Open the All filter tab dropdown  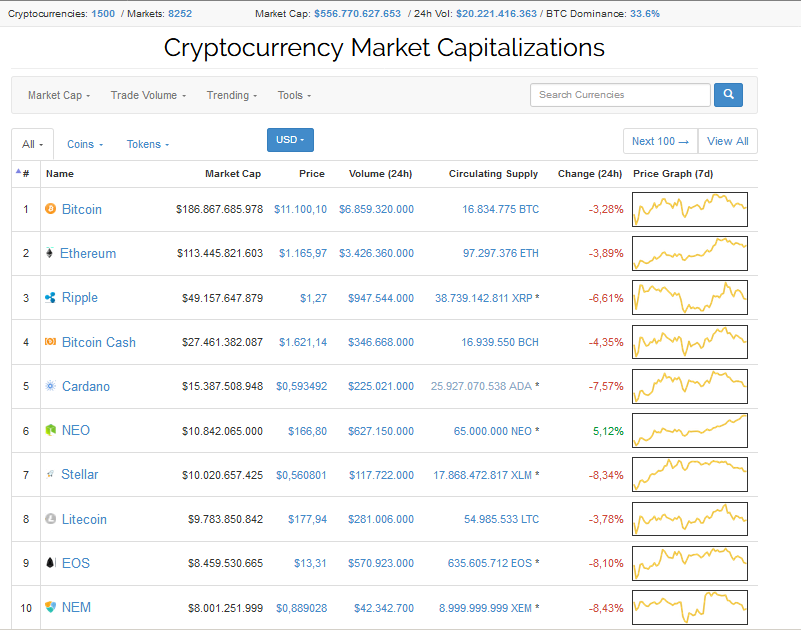coord(32,144)
